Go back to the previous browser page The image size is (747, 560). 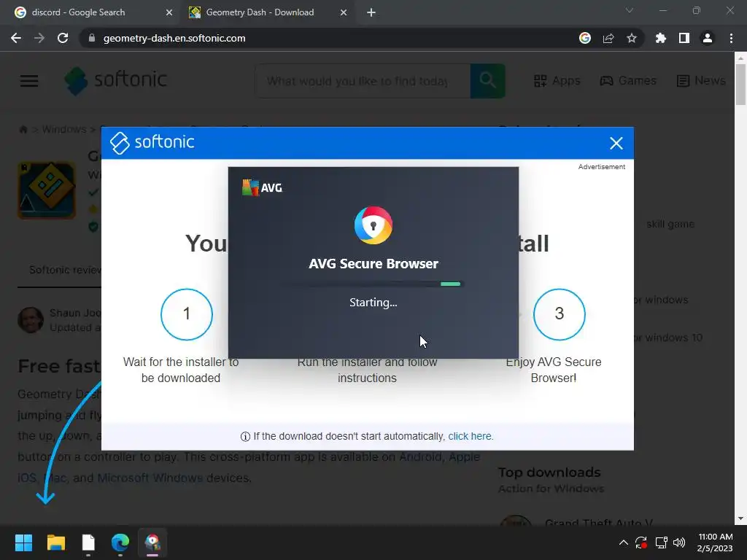16,38
